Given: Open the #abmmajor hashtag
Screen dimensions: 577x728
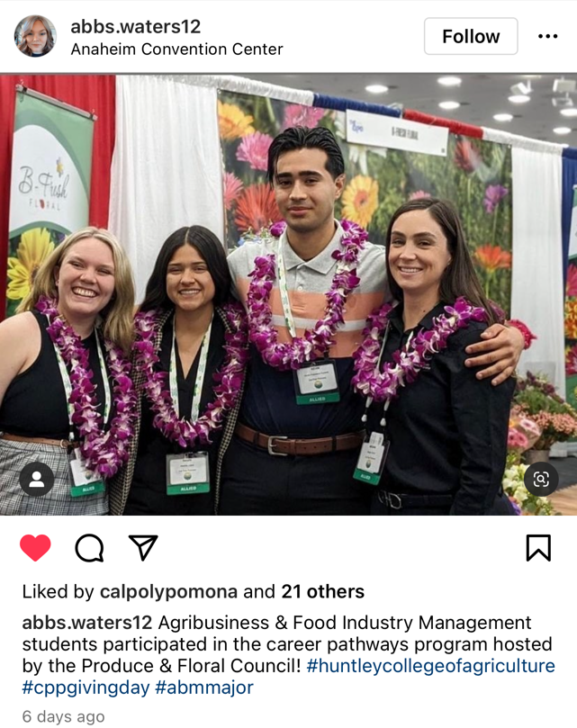Looking at the screenshot, I should pyautogui.click(x=204, y=688).
